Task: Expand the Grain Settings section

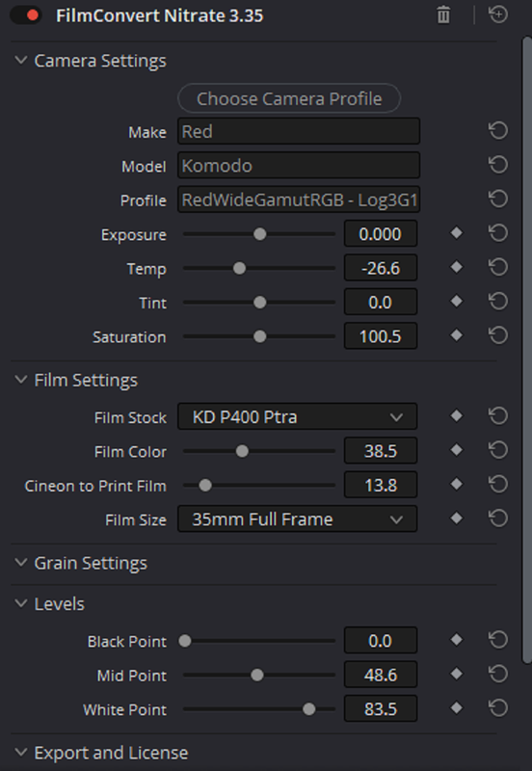Action: 20,563
